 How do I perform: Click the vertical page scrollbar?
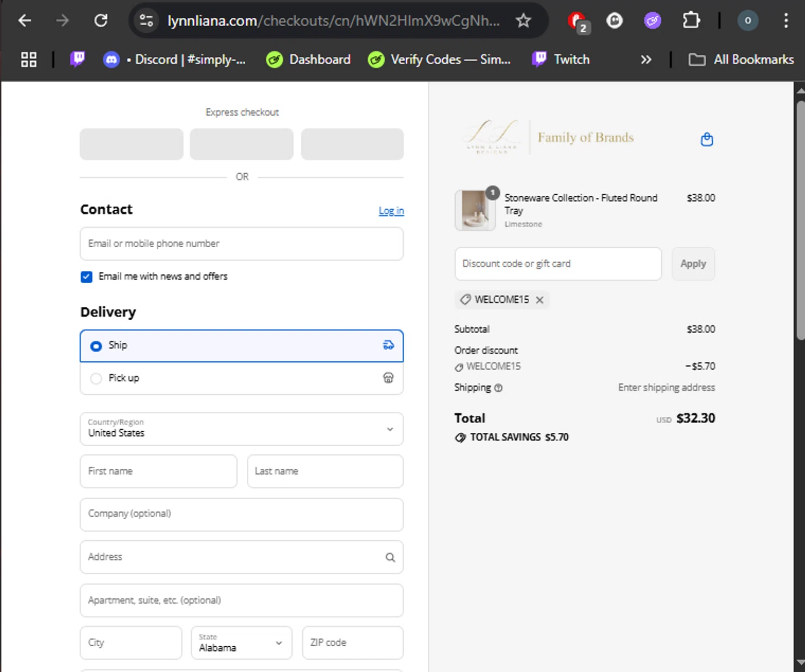tap(800, 220)
